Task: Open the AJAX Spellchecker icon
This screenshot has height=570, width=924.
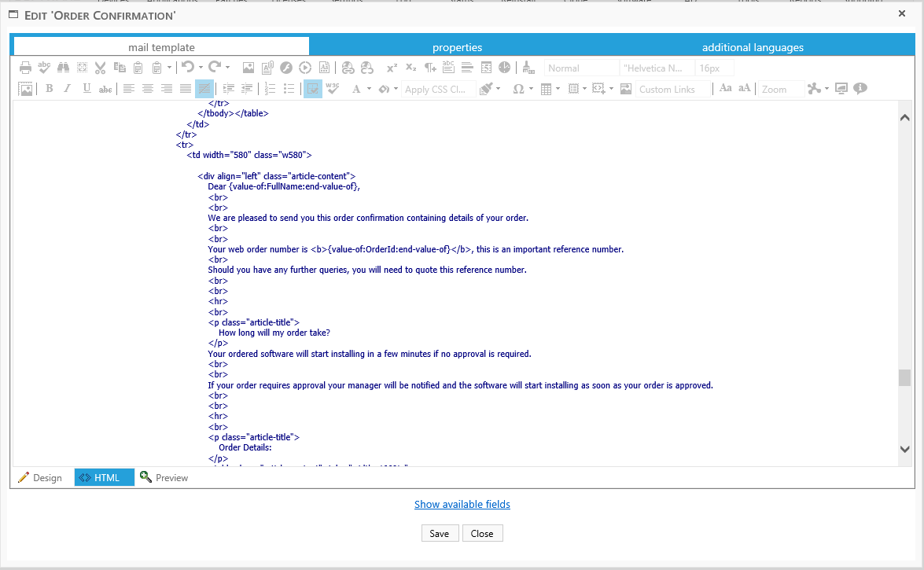Action: (44, 67)
